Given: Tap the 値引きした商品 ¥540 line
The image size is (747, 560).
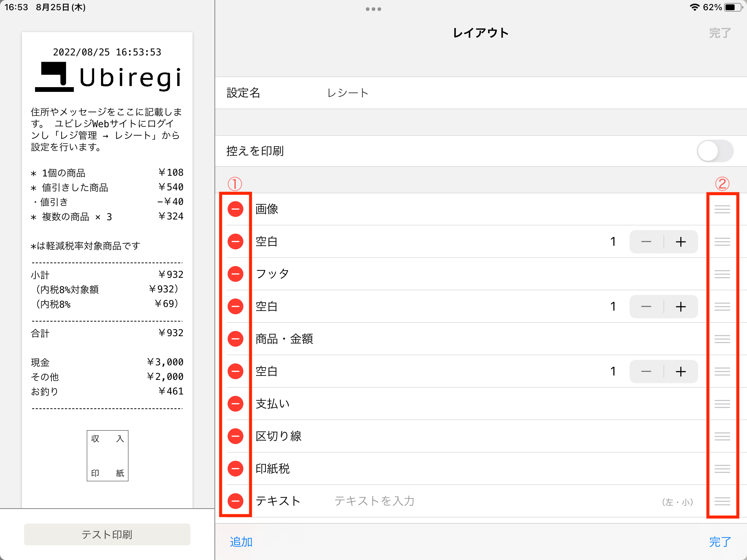Looking at the screenshot, I should pyautogui.click(x=107, y=187).
